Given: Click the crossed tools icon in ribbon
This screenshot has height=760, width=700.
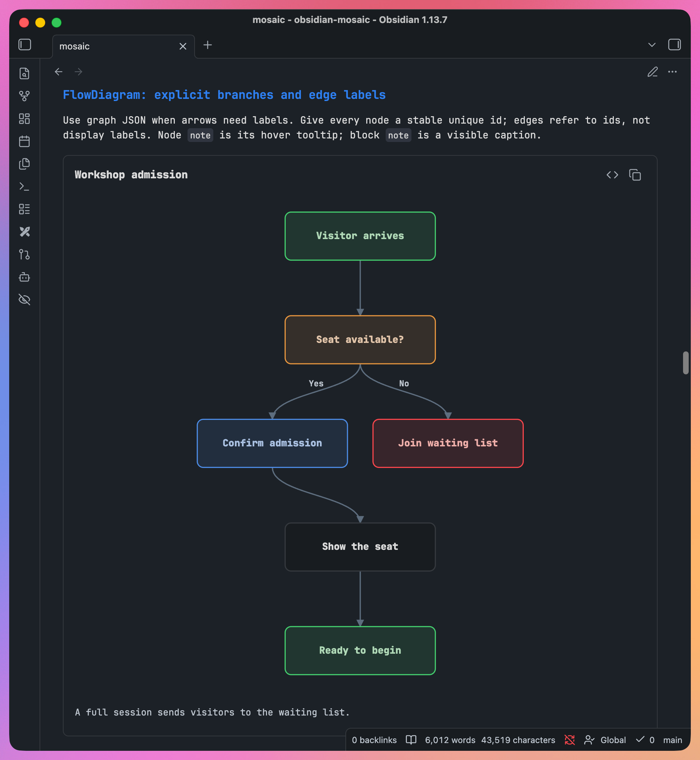Looking at the screenshot, I should tap(24, 231).
